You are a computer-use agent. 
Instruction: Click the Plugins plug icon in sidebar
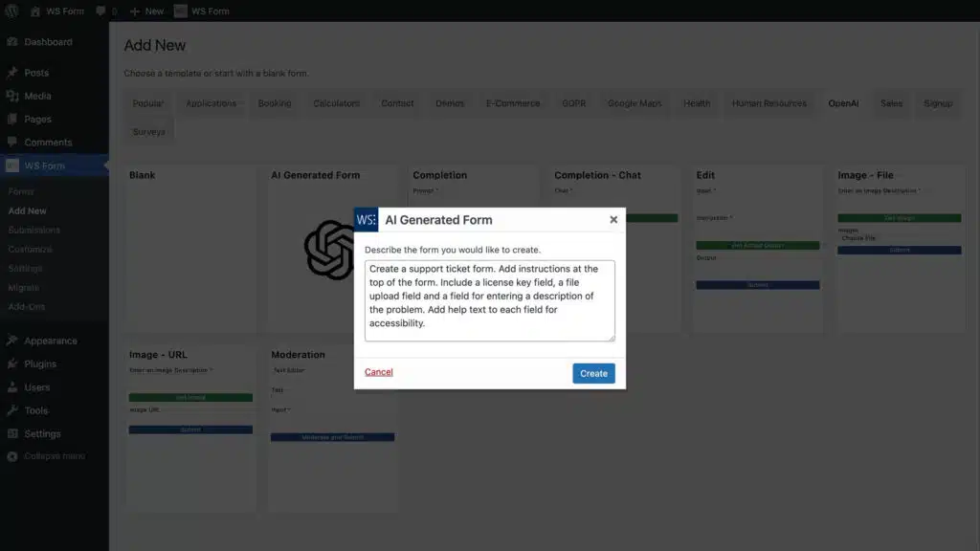coord(11,364)
